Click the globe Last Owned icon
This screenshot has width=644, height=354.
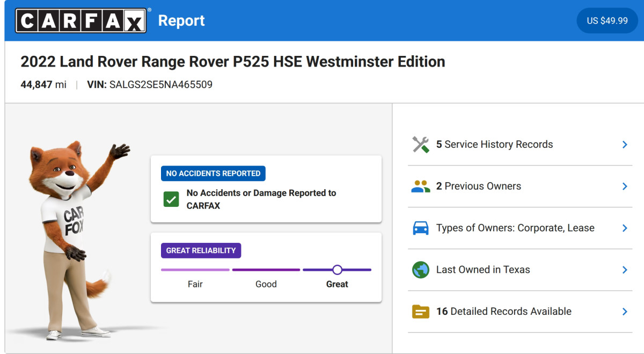click(x=421, y=270)
